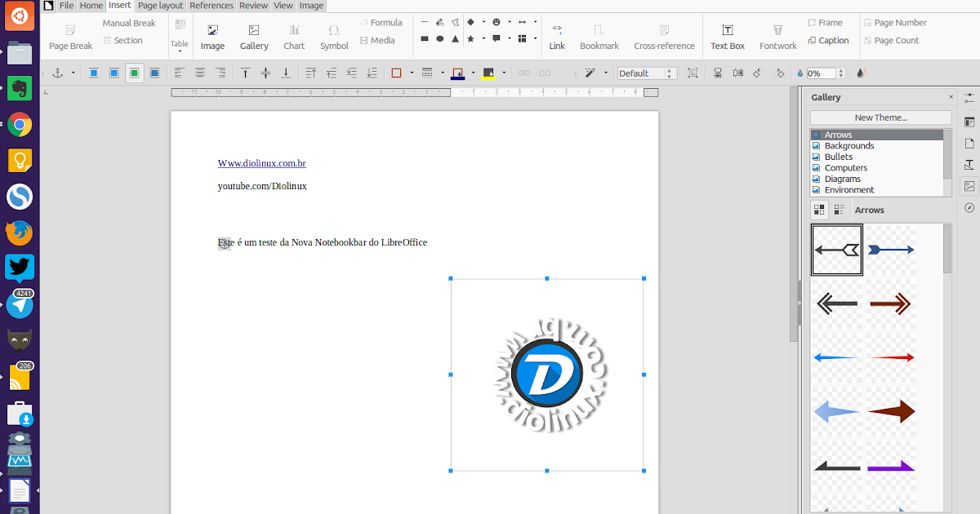The image size is (980, 514).
Task: Close the Gallery sidebar panel
Action: 951,97
